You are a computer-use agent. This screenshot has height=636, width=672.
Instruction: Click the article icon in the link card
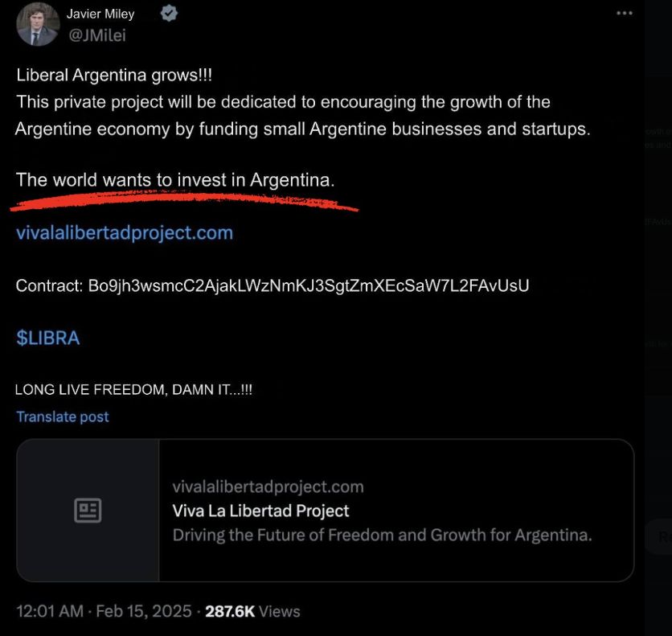click(88, 510)
